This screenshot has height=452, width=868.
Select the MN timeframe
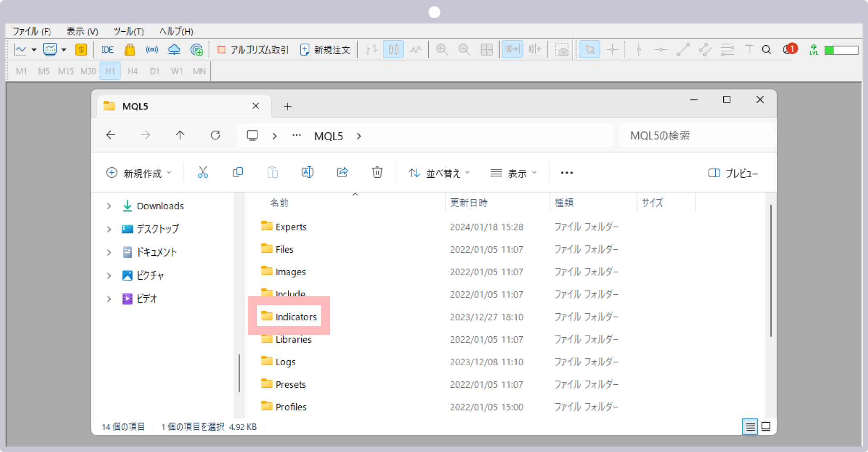tap(199, 71)
